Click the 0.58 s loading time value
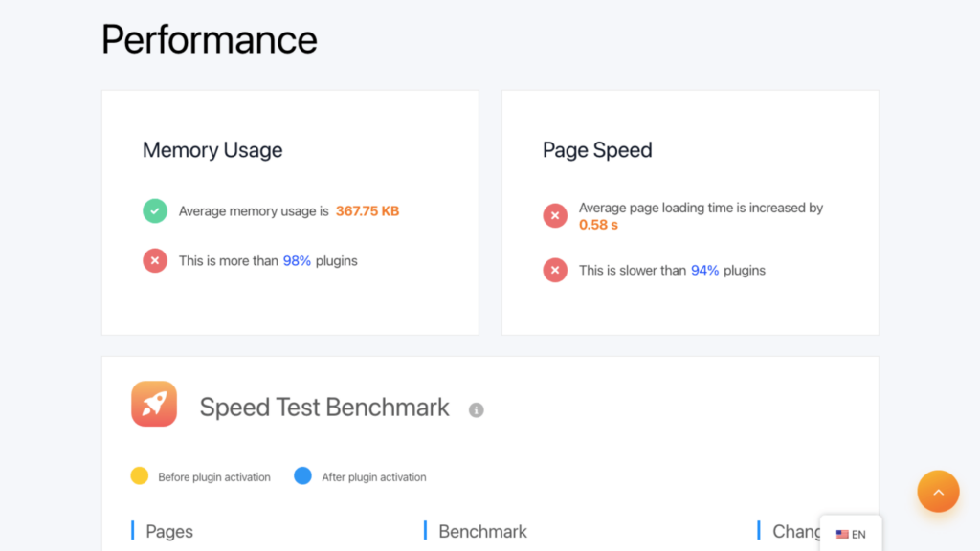Viewport: 980px width, 551px height. click(x=598, y=225)
